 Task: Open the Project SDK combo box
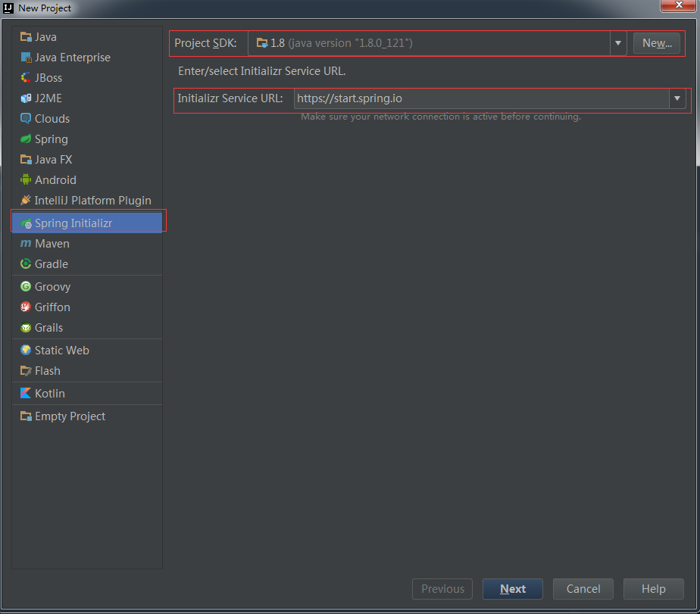pyautogui.click(x=437, y=43)
